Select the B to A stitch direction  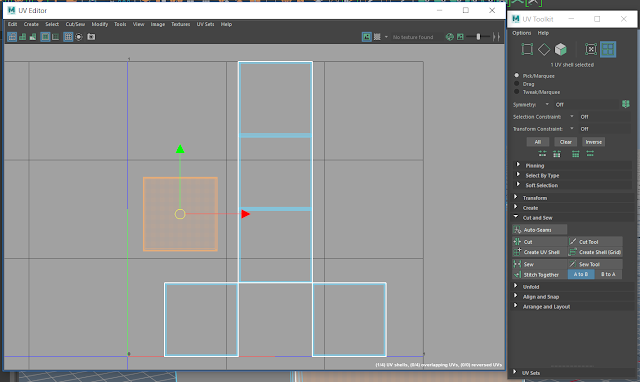coord(608,274)
